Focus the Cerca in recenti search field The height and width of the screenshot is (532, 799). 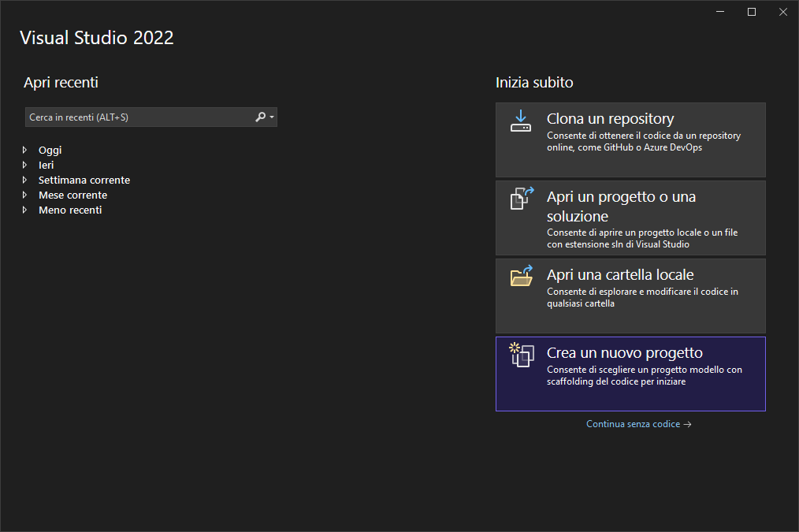click(151, 117)
